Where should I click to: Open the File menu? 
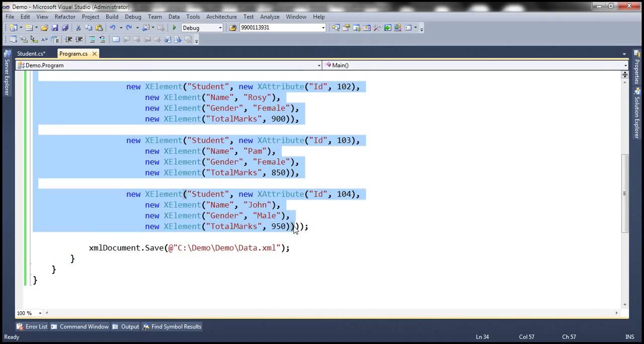click(x=10, y=17)
